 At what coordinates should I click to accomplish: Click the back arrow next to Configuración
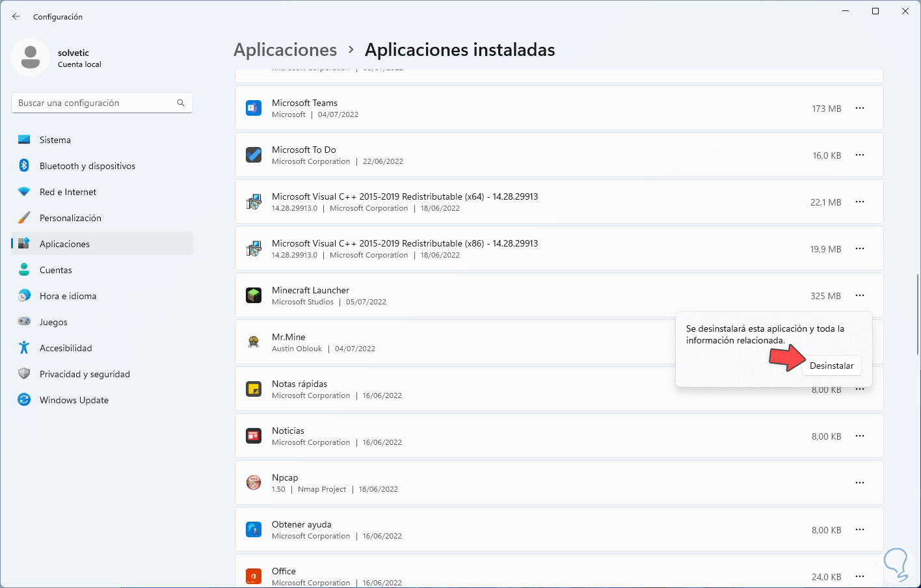[16, 16]
